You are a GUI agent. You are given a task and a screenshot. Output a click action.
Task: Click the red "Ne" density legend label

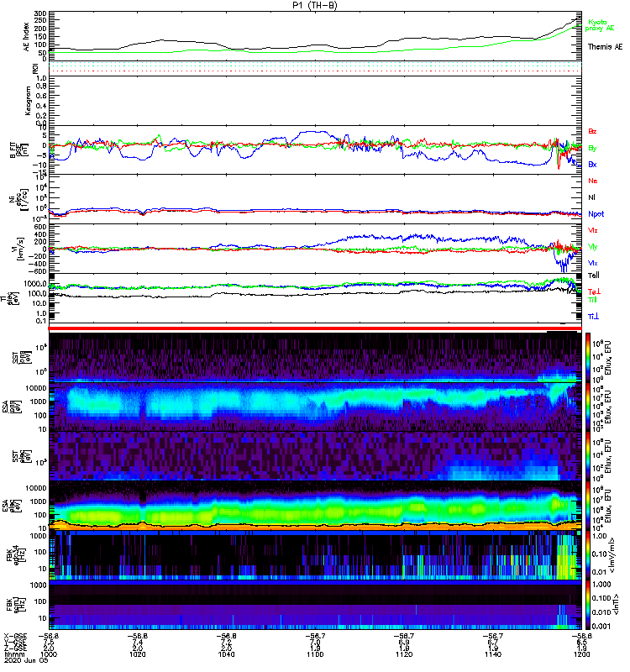point(593,181)
